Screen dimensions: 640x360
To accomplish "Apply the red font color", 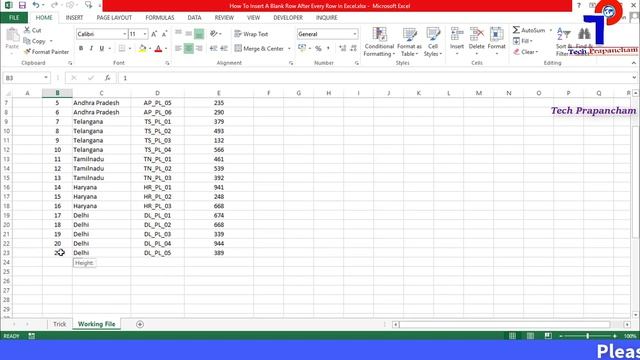I will 158,49.
